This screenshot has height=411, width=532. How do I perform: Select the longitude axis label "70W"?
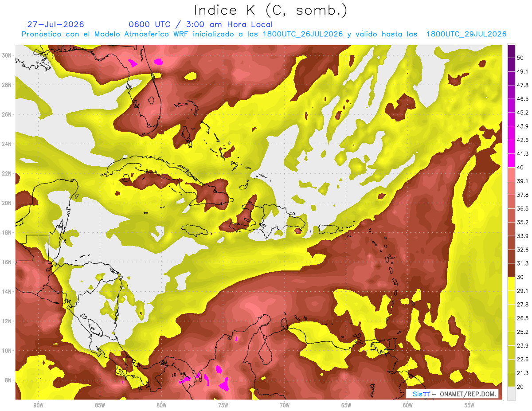click(285, 405)
